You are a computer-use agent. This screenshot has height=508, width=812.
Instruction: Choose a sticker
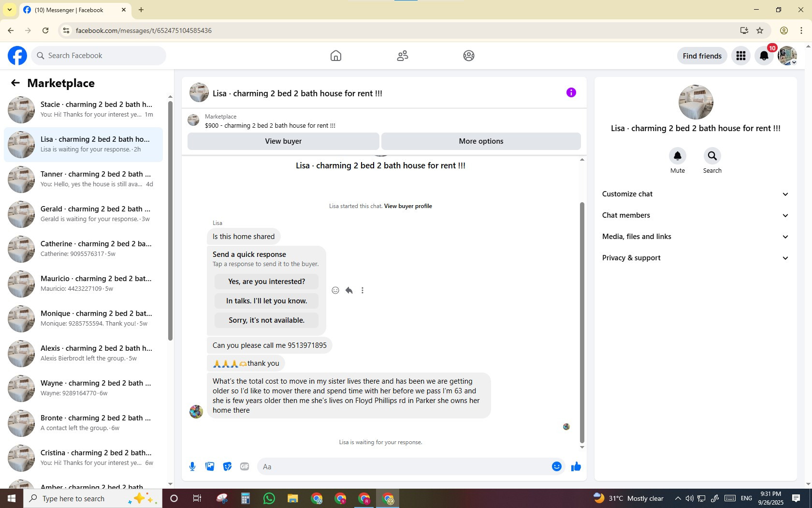pos(227,466)
